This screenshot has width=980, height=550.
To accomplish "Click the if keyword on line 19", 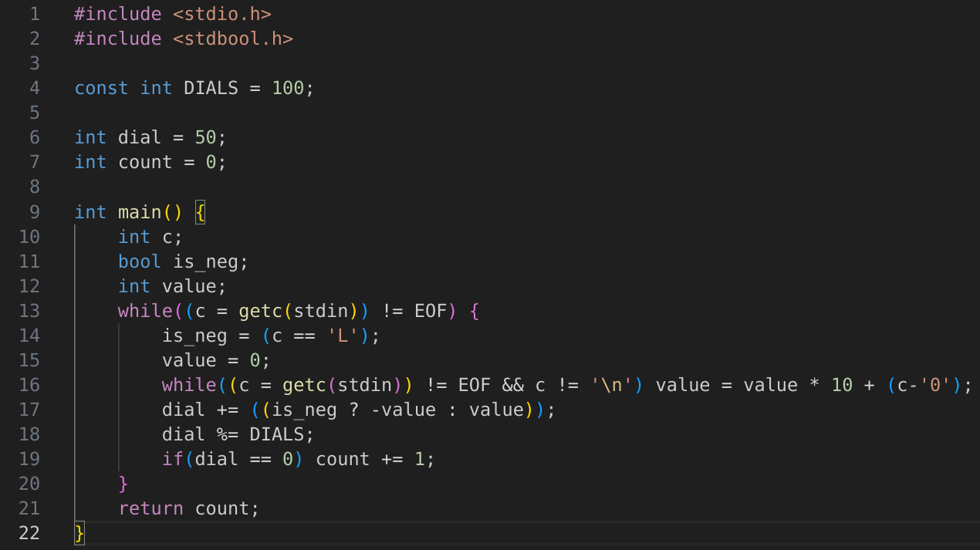I will 172,459.
